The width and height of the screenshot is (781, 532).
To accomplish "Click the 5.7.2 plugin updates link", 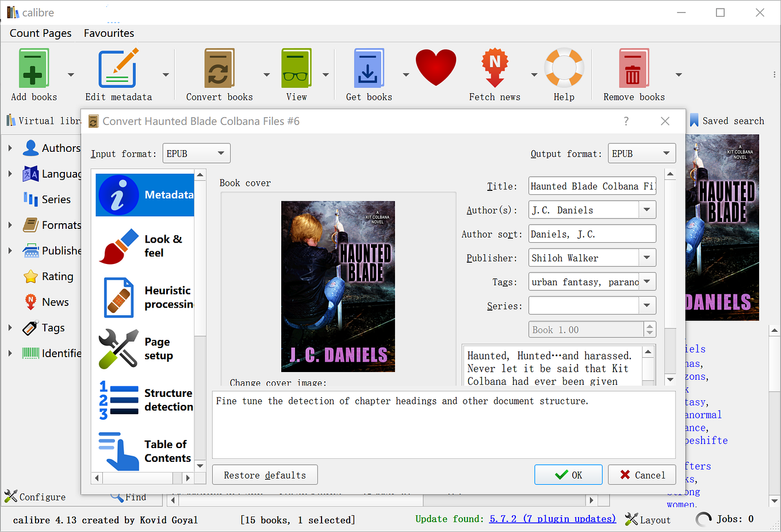I will coord(552,519).
